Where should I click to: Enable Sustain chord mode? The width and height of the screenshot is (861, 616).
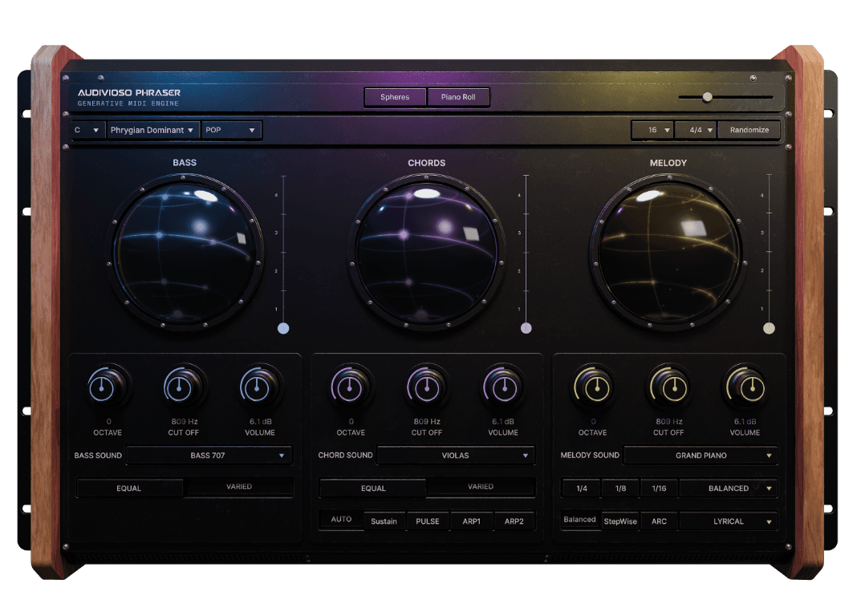click(384, 521)
